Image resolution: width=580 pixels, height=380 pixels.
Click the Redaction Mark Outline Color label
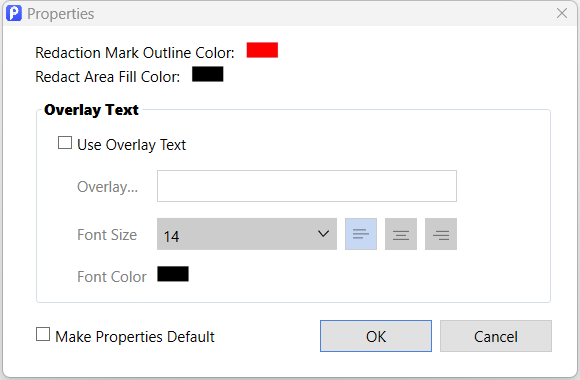(x=135, y=53)
